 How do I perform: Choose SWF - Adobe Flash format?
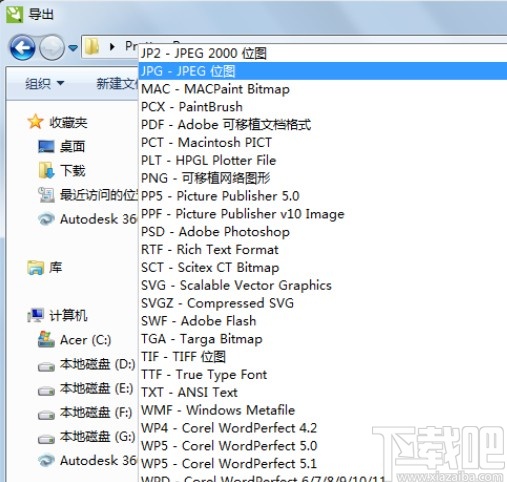pyautogui.click(x=322, y=321)
